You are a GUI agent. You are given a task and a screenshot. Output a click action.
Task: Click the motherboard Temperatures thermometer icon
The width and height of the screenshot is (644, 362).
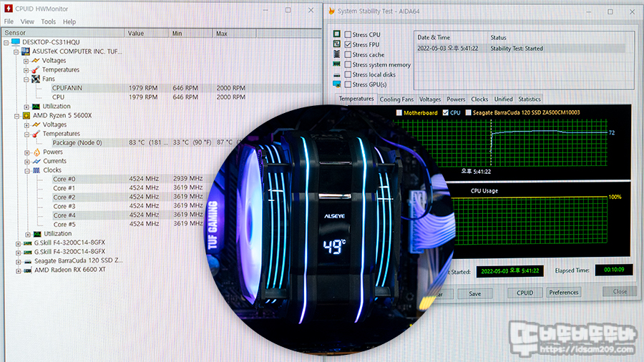tap(36, 70)
